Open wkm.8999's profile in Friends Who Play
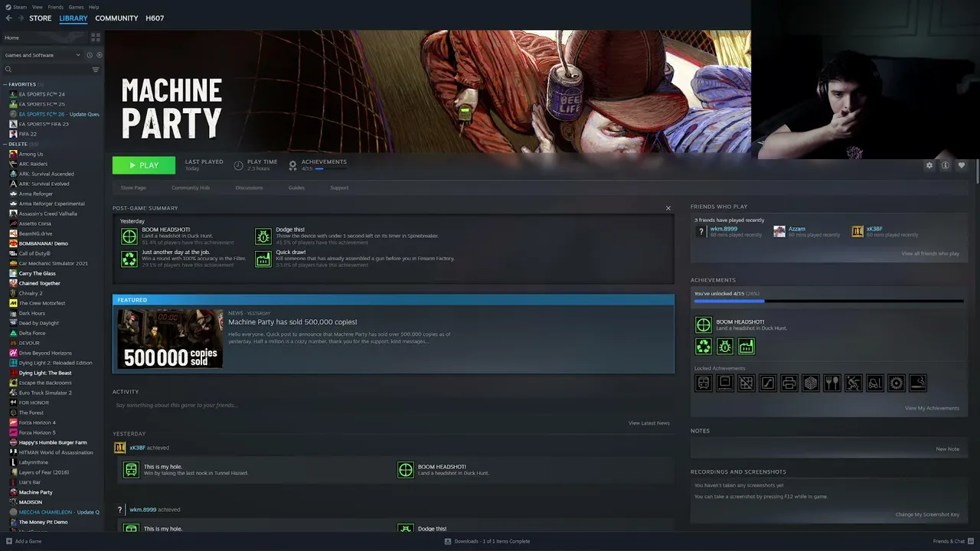980x551 pixels. pos(724,229)
